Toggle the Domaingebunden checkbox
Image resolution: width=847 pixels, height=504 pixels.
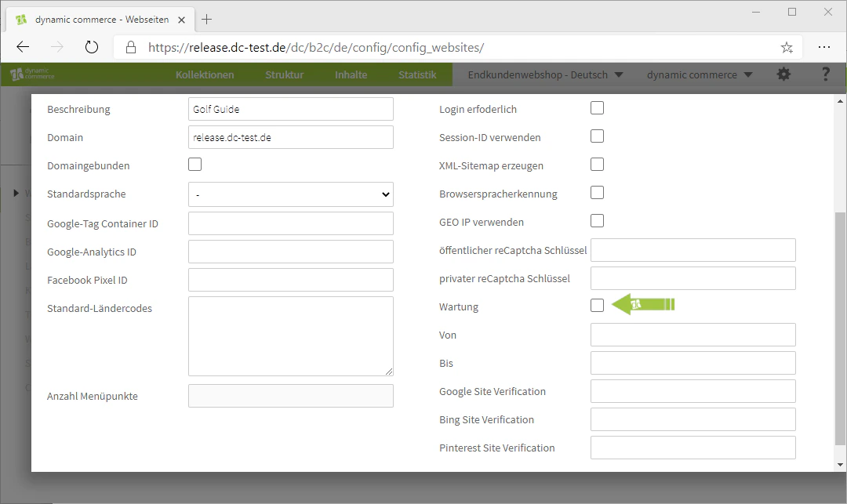pos(194,164)
